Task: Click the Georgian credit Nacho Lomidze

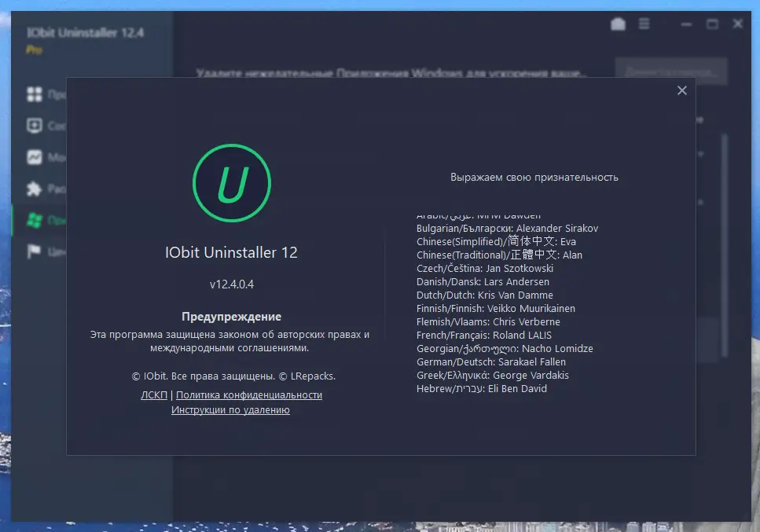Action: tap(505, 348)
